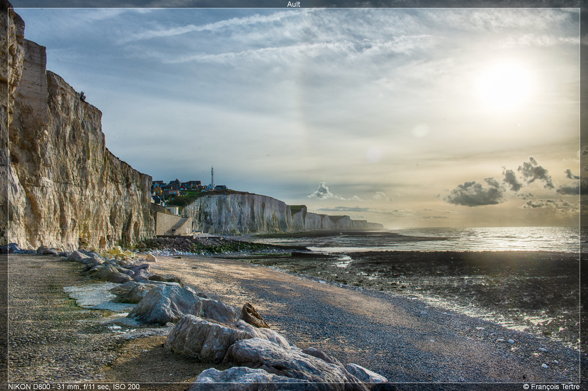This screenshot has width=588, height=391.
Task: Click the 'NIKON D800 - 31 mm, f/11 sec, ISO 200' caption
Action: pyautogui.click(x=74, y=387)
